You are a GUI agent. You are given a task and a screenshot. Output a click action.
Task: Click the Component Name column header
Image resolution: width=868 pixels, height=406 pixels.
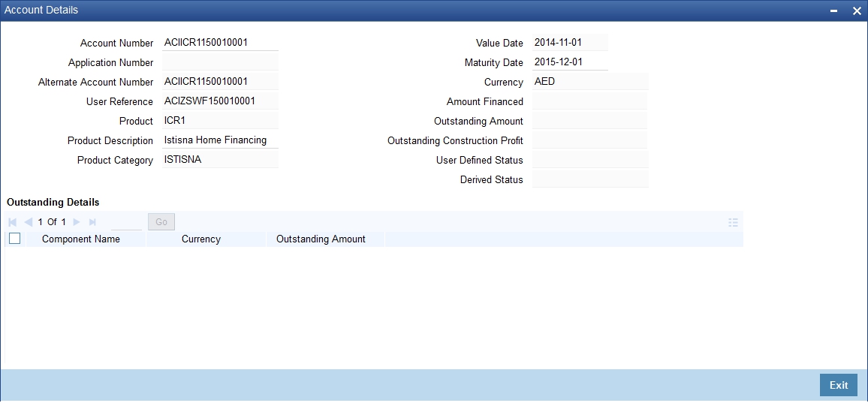(x=81, y=239)
